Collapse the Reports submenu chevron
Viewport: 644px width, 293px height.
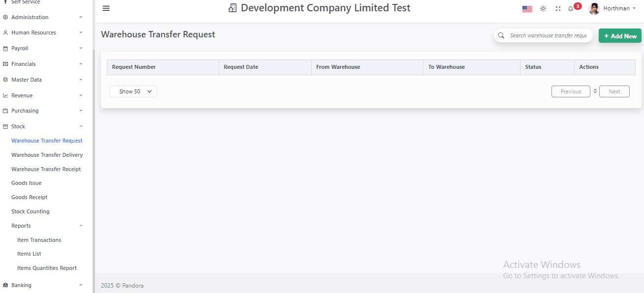click(x=81, y=226)
